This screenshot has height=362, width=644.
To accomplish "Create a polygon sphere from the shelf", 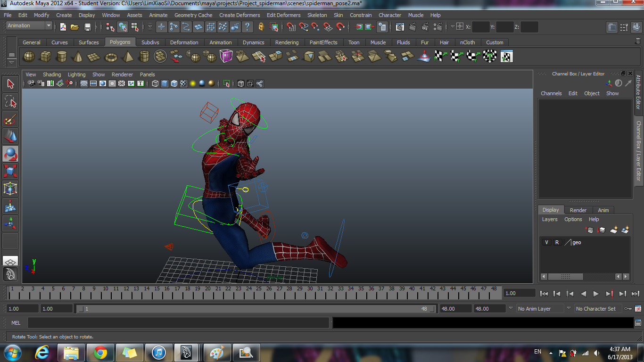I will tap(29, 57).
